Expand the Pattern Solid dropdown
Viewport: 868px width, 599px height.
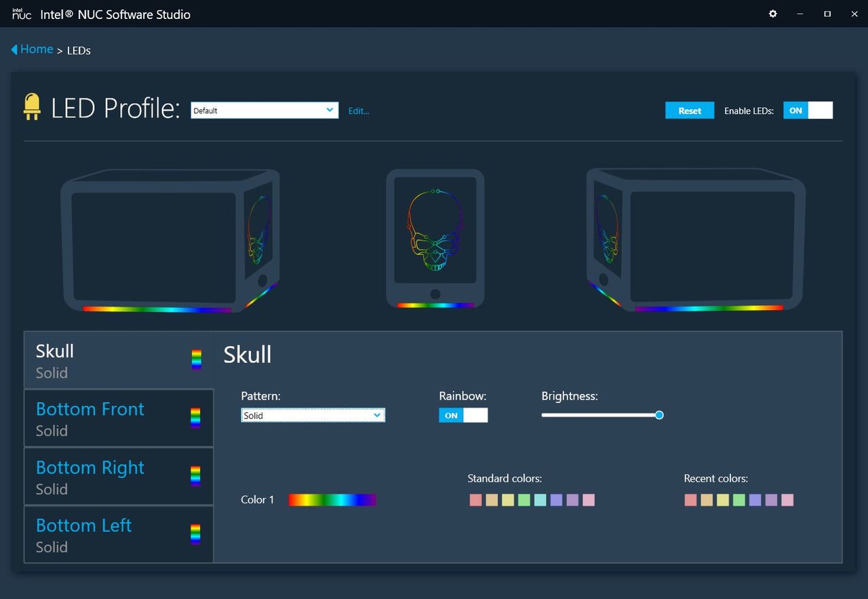click(313, 415)
